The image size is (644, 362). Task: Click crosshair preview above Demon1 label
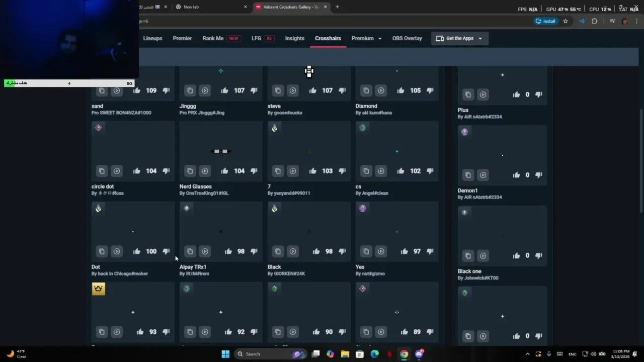point(502,155)
